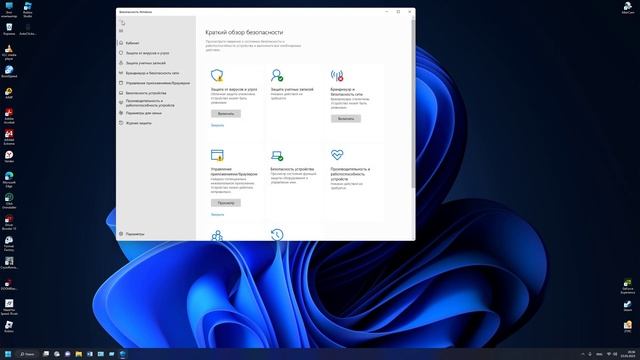
Task: Click Включить under firewall and network security
Action: click(346, 119)
